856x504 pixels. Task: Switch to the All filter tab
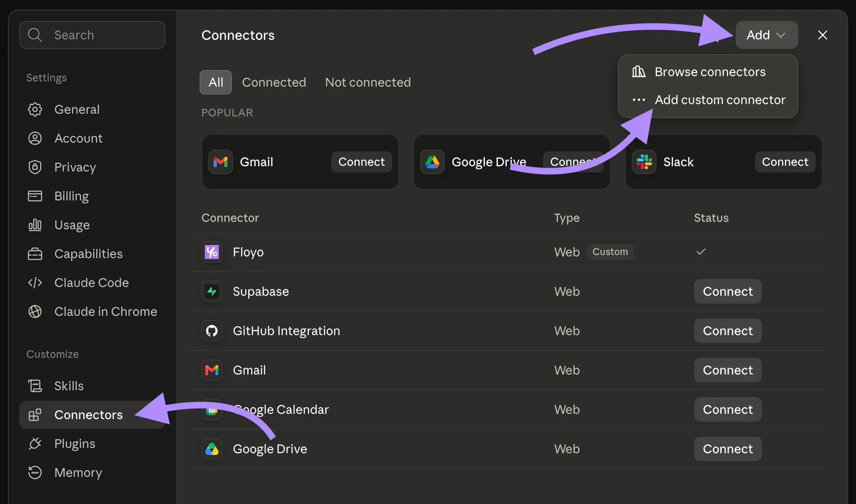[216, 82]
